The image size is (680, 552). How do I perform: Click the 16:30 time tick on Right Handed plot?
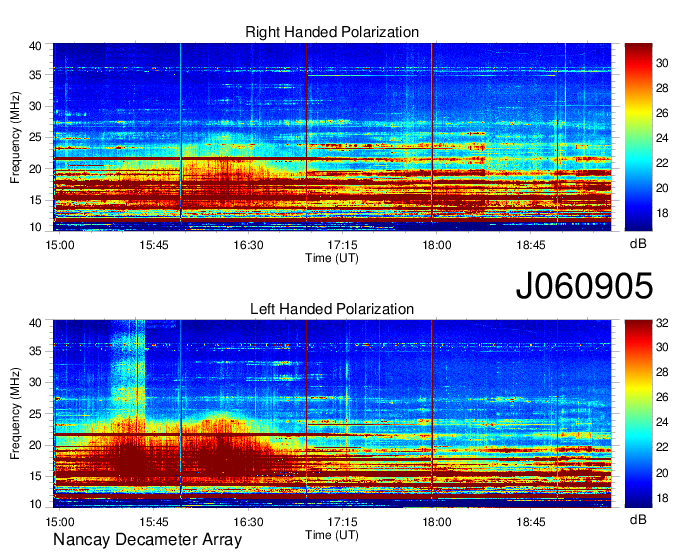coord(248,245)
